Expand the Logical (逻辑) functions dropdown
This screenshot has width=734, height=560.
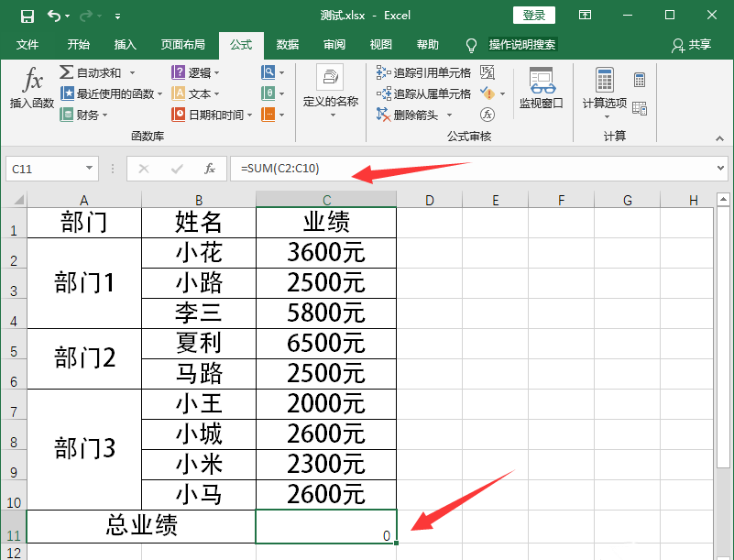tap(197, 72)
